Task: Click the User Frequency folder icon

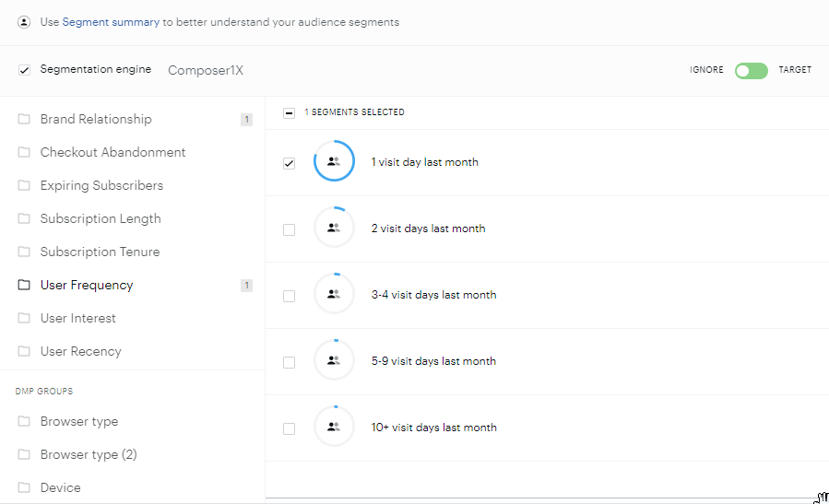Action: (24, 285)
